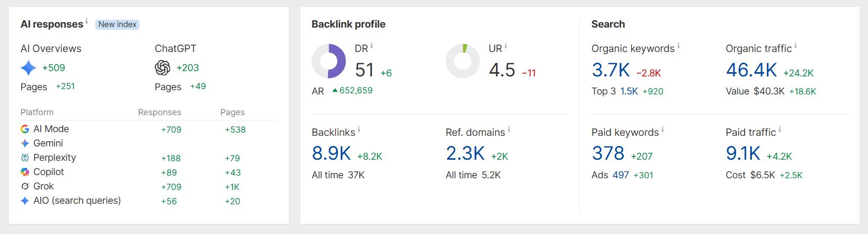
Task: Open the 2.3K Ref. domains value
Action: tap(465, 153)
